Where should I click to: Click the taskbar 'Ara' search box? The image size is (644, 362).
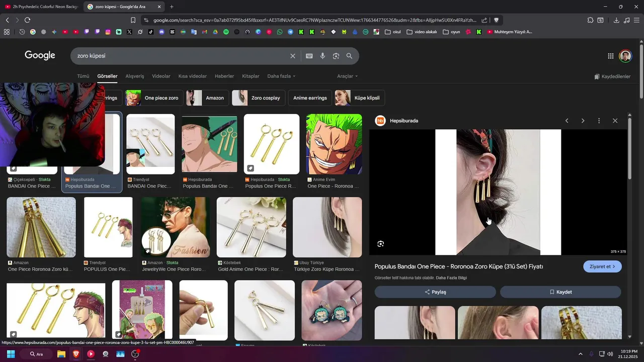[36, 354]
